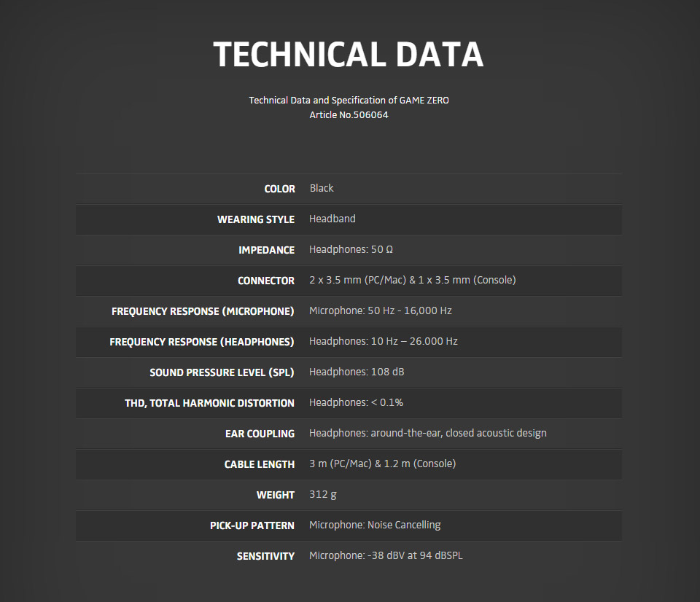Select the 3.5 mm connector description
The height and width of the screenshot is (602, 700).
point(413,280)
